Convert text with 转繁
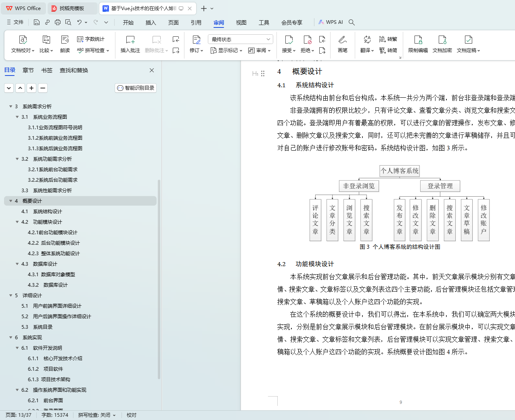515x420 pixels. coord(388,39)
